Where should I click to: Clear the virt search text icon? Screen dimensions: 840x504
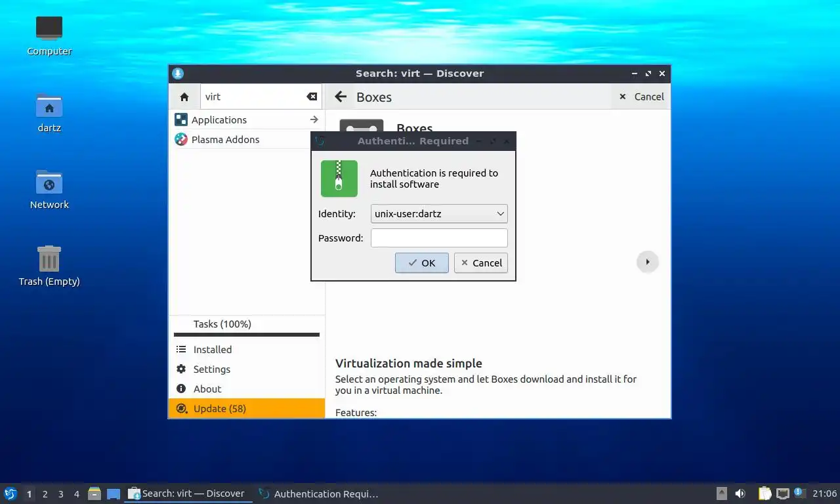click(312, 96)
